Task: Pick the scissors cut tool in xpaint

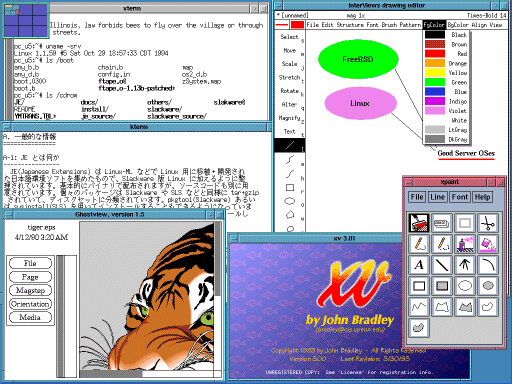Action: coord(488,223)
